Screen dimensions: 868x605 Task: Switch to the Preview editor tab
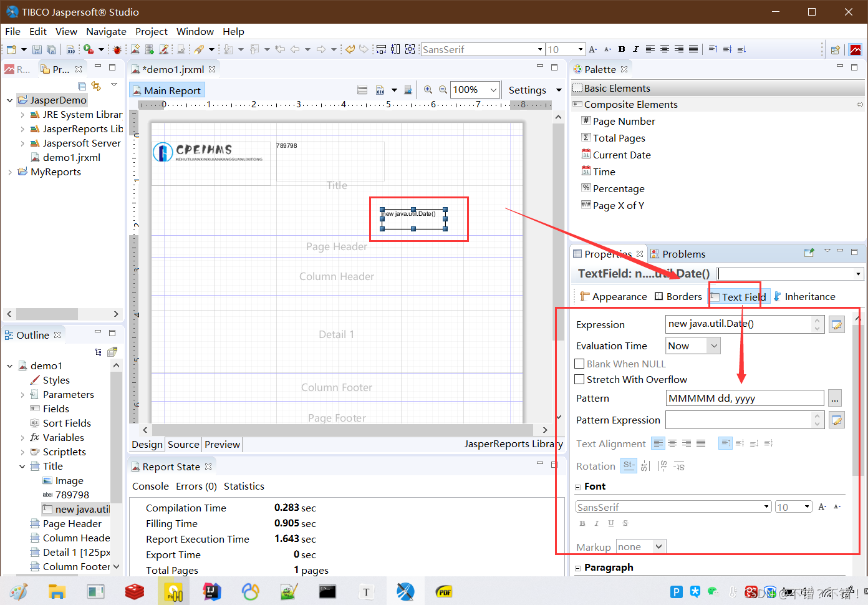pyautogui.click(x=222, y=444)
